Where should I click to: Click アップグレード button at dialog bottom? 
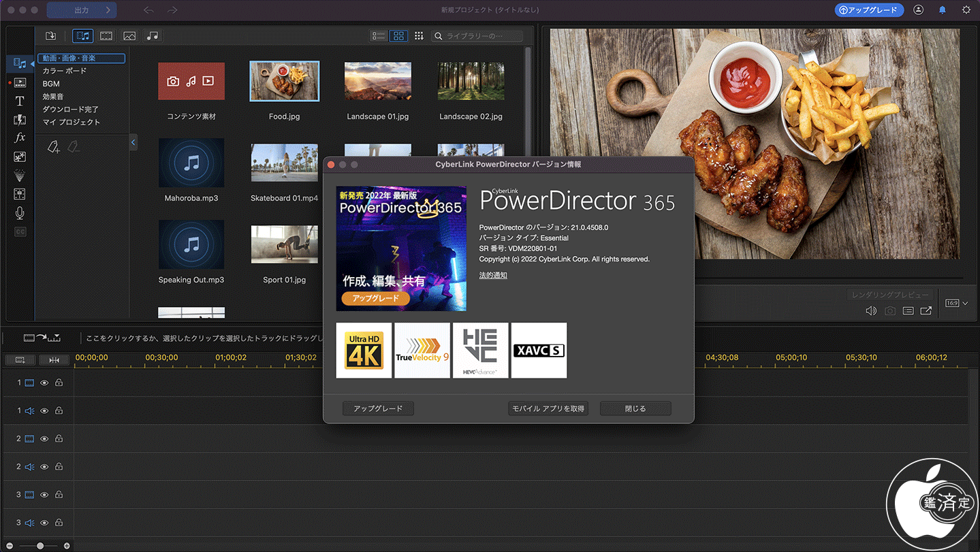point(378,408)
